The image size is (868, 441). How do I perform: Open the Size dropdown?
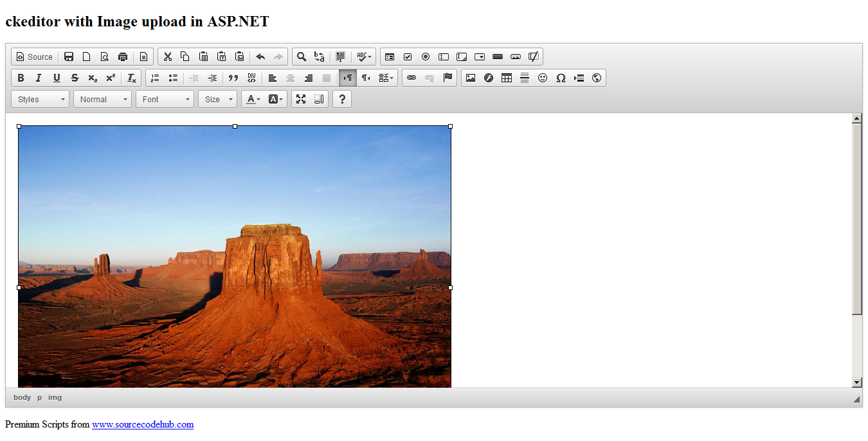217,99
